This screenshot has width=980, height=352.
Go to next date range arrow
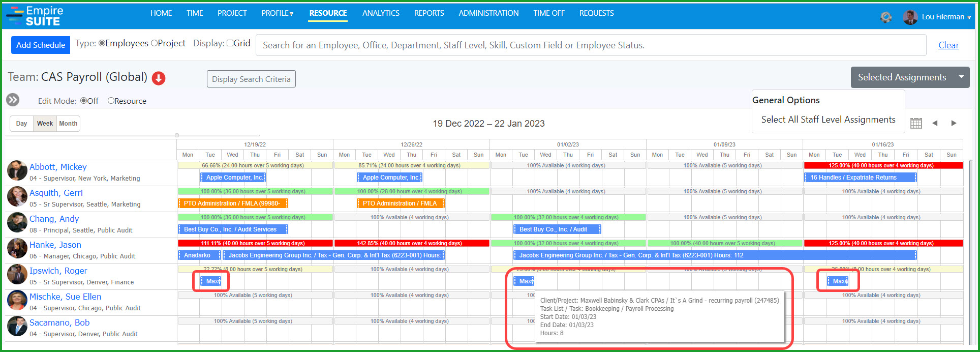pyautogui.click(x=954, y=123)
